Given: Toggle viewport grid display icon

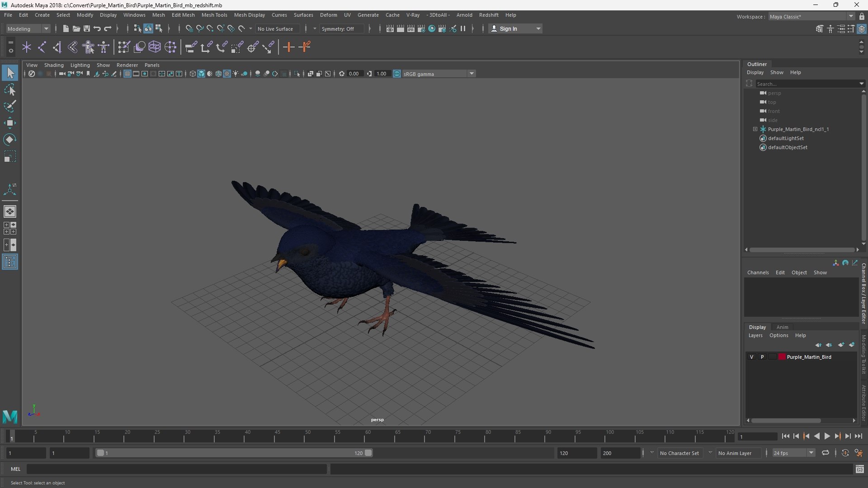Looking at the screenshot, I should (127, 74).
